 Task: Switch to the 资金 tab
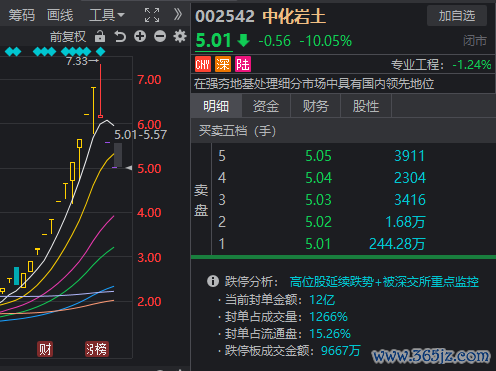click(266, 106)
